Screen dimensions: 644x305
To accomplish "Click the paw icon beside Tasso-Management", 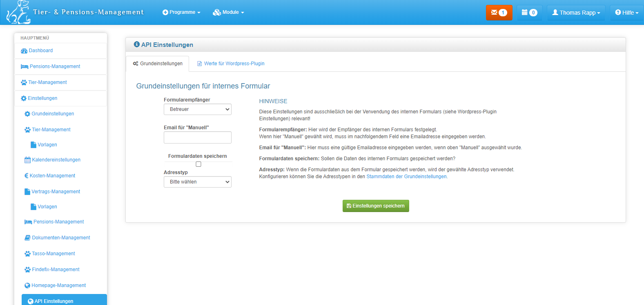I will coord(27,254).
